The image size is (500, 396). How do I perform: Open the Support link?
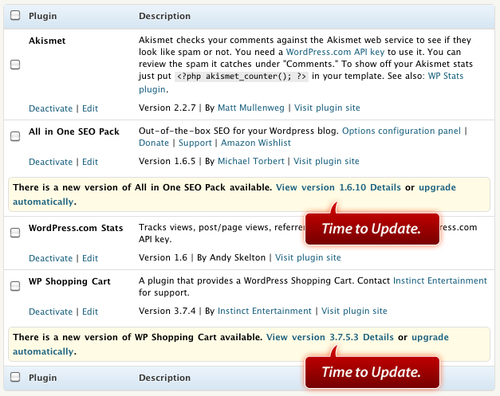[195, 143]
